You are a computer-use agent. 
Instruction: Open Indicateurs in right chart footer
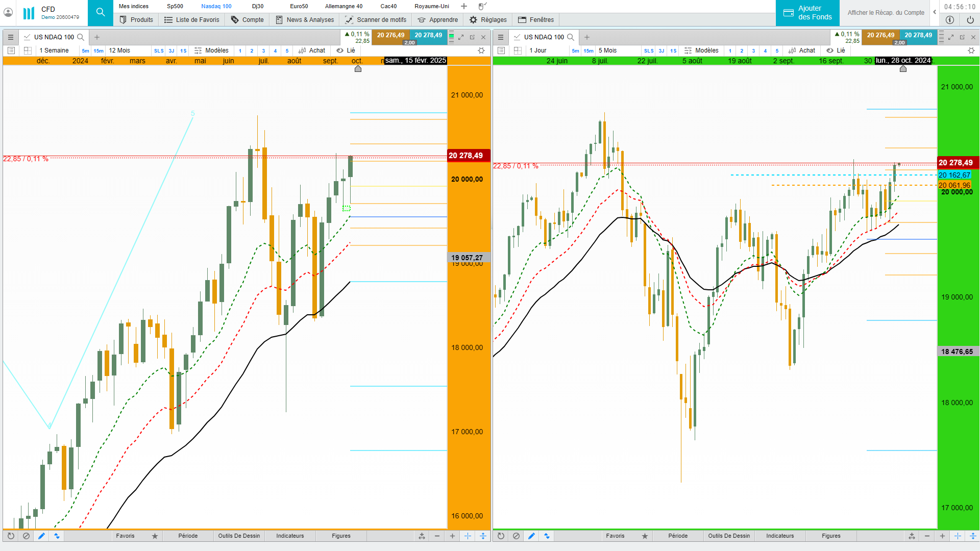coord(779,536)
